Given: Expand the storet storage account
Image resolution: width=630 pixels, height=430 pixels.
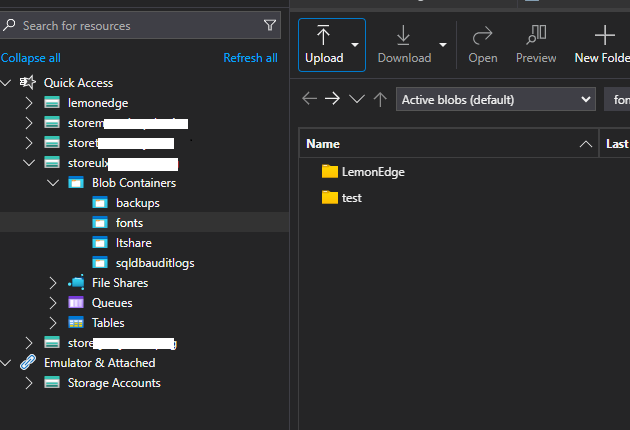Looking at the screenshot, I should pos(29,143).
